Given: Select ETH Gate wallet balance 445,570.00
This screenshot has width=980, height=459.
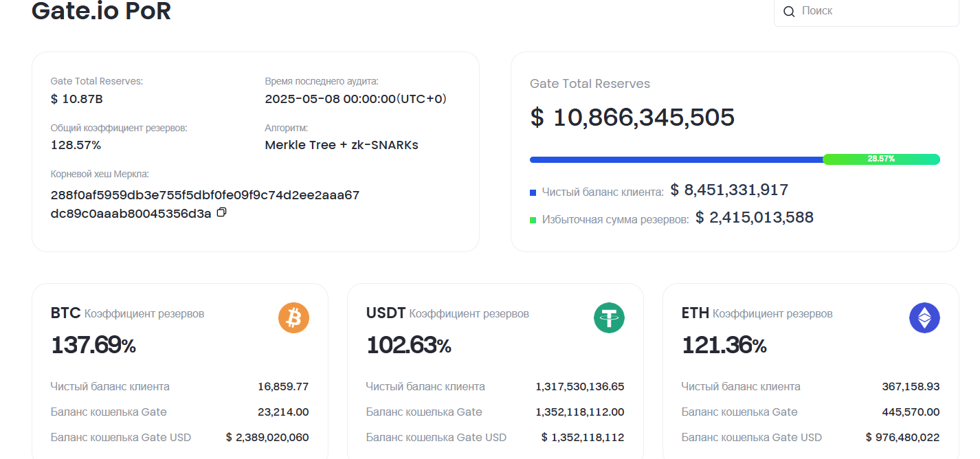Looking at the screenshot, I should (911, 412).
